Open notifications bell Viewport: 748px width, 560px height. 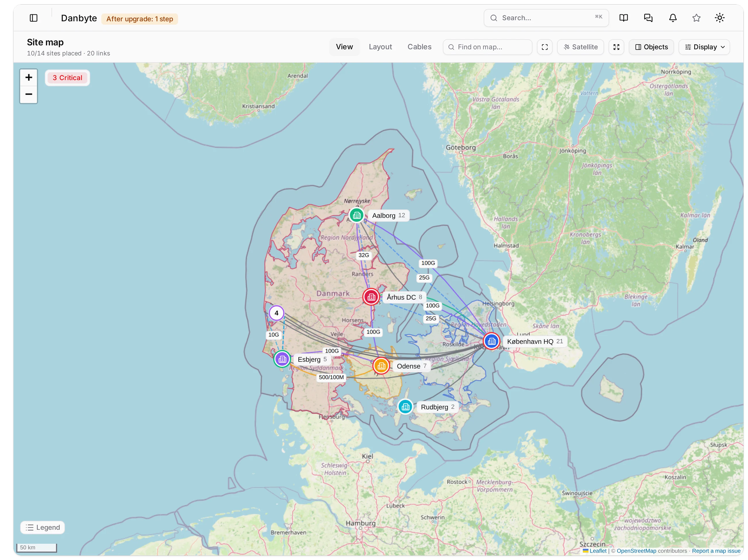click(x=673, y=18)
